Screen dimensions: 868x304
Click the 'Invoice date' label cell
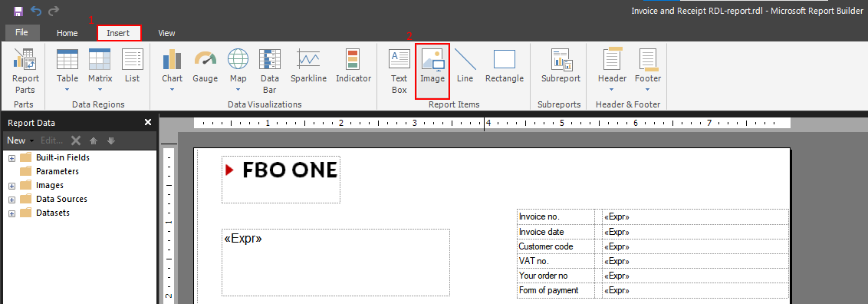pyautogui.click(x=556, y=232)
